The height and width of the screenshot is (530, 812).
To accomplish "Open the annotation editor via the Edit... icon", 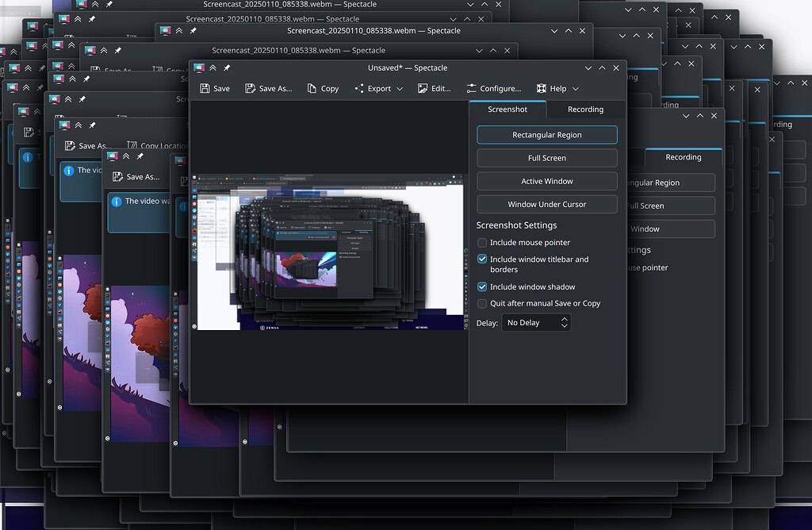I will [423, 88].
